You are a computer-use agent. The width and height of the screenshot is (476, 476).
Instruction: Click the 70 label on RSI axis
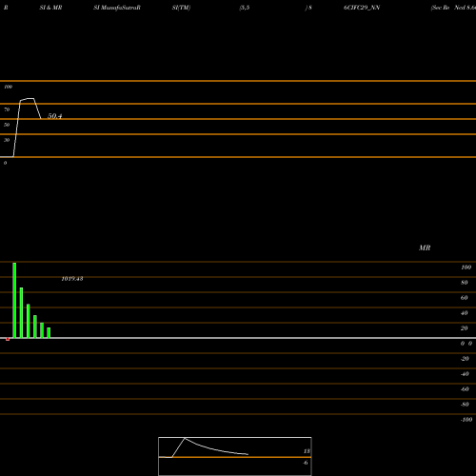[7, 109]
